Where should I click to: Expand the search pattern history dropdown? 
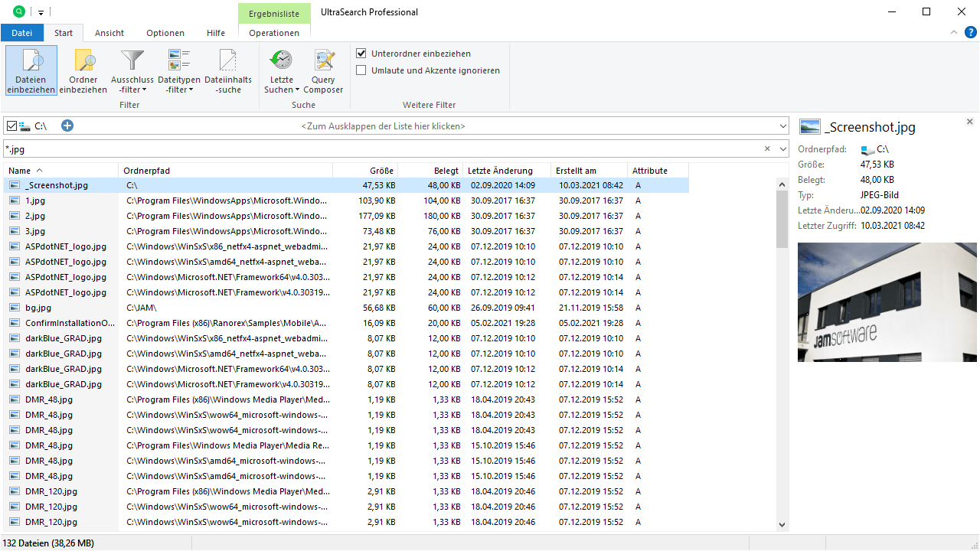(x=782, y=148)
